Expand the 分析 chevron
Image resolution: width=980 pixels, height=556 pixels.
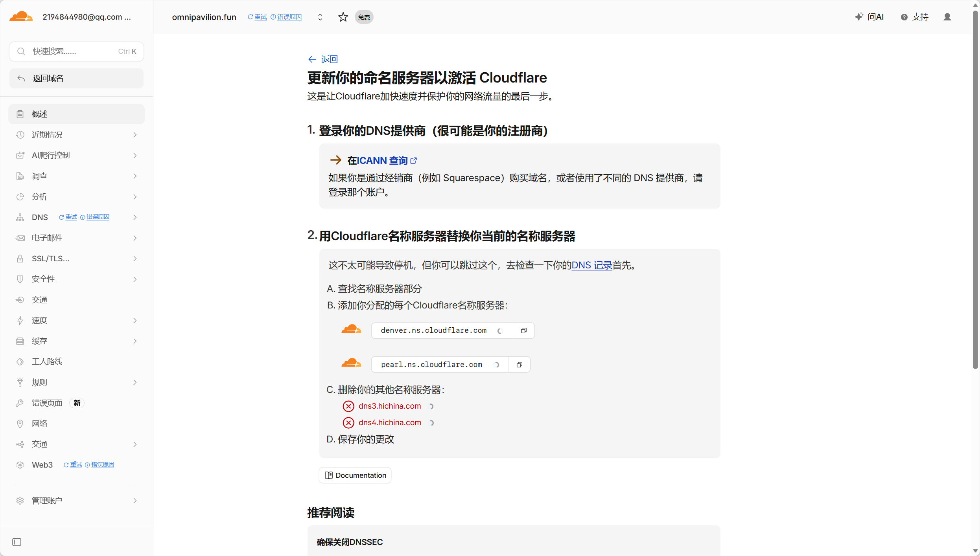[x=135, y=197]
